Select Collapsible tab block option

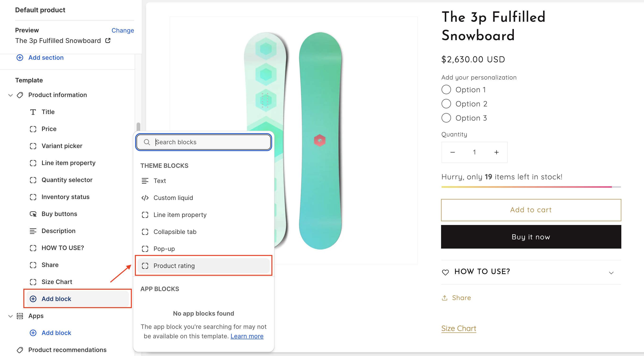click(x=175, y=232)
